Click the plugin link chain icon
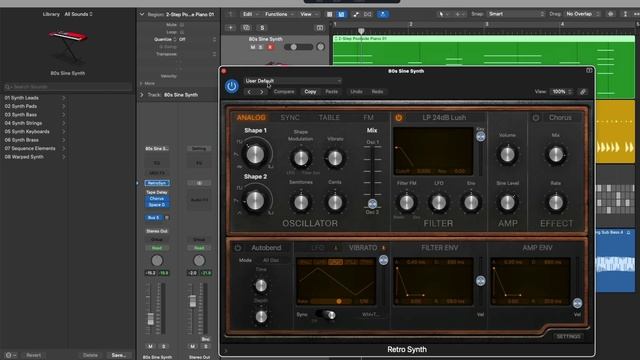Screen dimensions: 640x360 [583, 92]
